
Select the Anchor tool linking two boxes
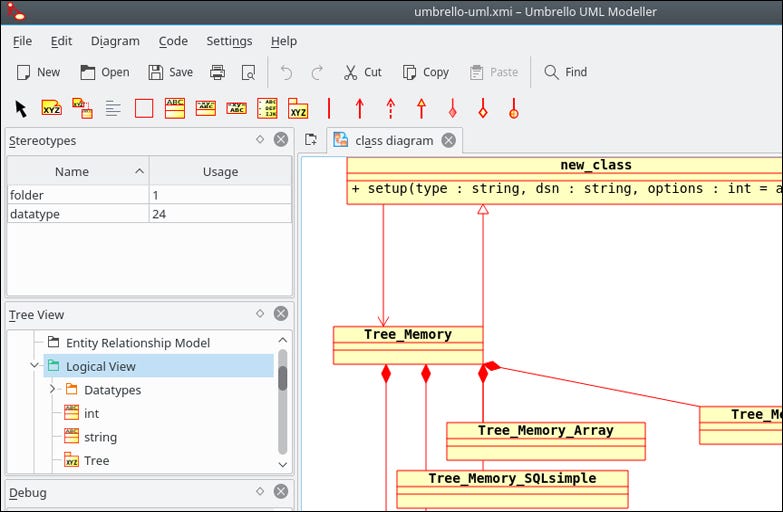[x=82, y=108]
